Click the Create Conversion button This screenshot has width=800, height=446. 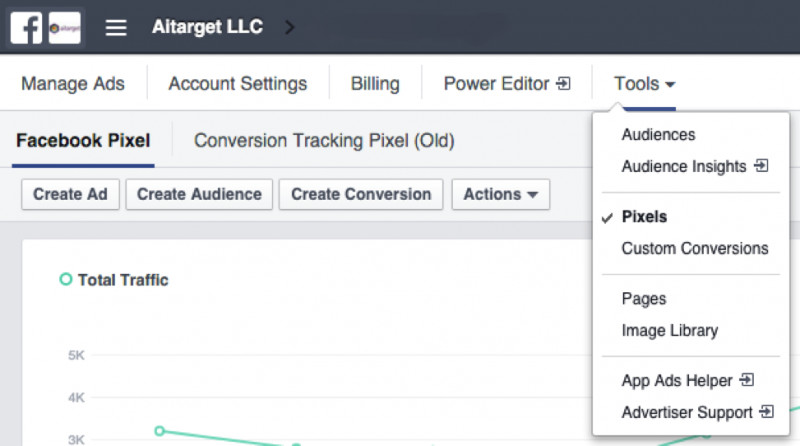(361, 194)
